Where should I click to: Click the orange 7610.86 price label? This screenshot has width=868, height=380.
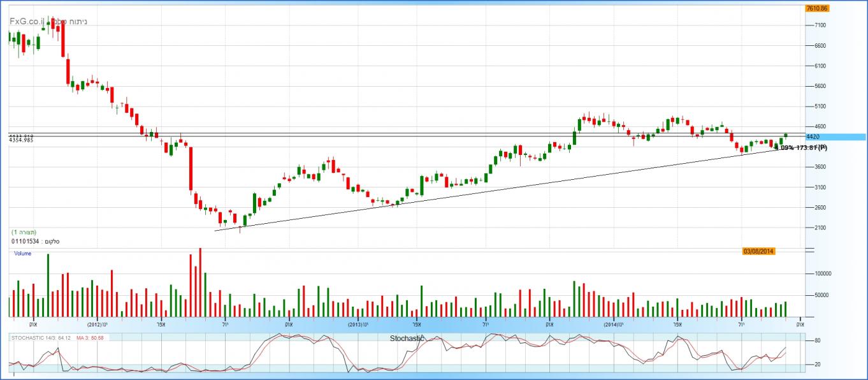(x=816, y=8)
